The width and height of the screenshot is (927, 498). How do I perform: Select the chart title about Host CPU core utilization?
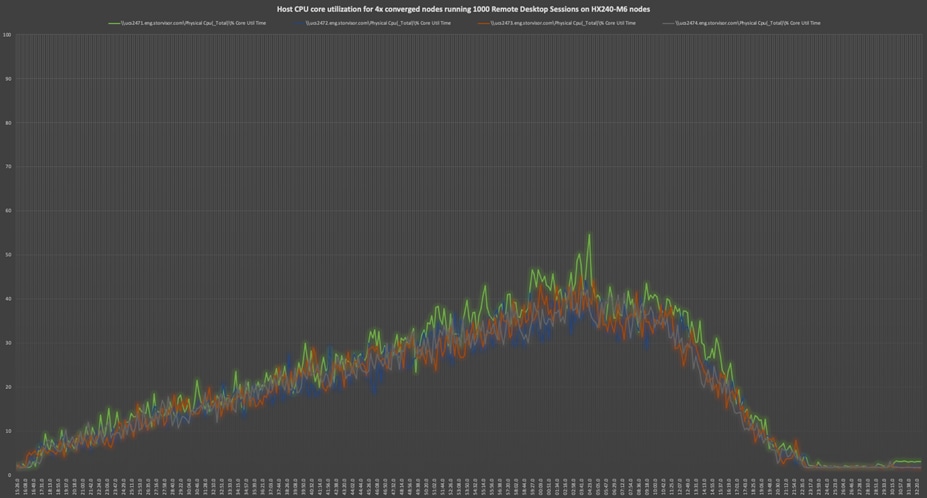[x=464, y=9]
